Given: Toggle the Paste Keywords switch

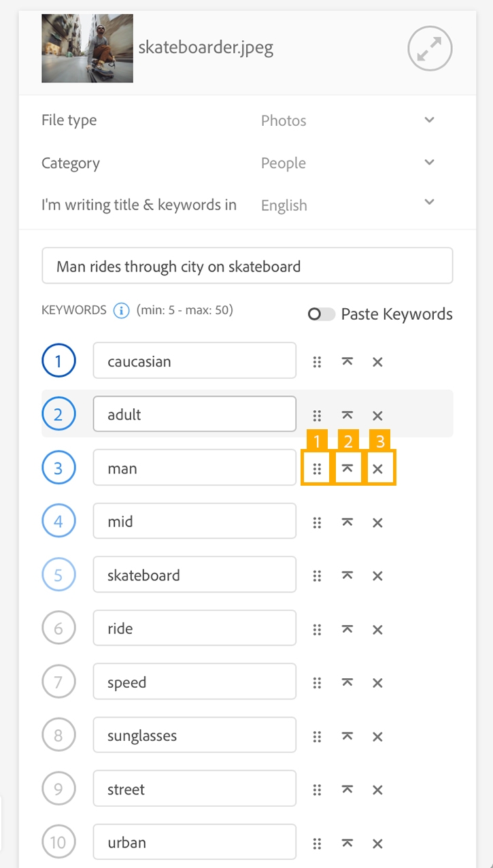Looking at the screenshot, I should (x=321, y=314).
